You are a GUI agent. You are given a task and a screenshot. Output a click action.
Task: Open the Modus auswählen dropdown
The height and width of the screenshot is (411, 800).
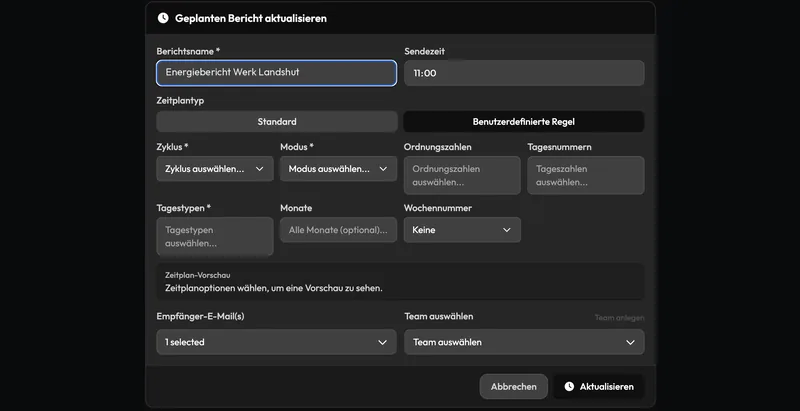(339, 169)
